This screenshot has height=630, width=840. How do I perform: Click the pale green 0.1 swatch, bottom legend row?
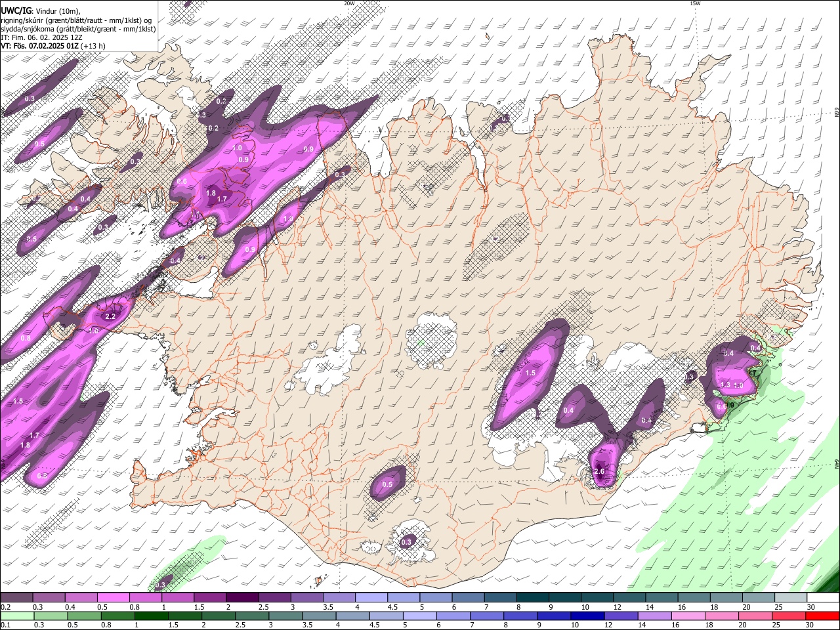[x=17, y=616]
